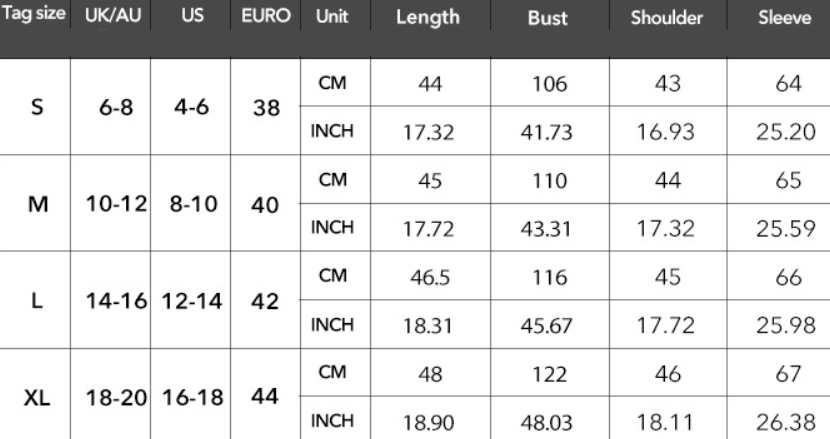Select the S tag size cell
The height and width of the screenshot is (439, 830).
tap(37, 108)
